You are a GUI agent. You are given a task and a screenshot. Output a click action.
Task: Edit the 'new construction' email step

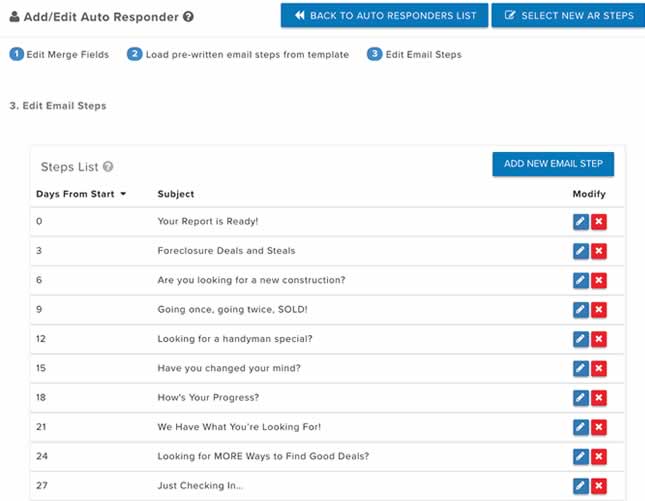click(580, 281)
